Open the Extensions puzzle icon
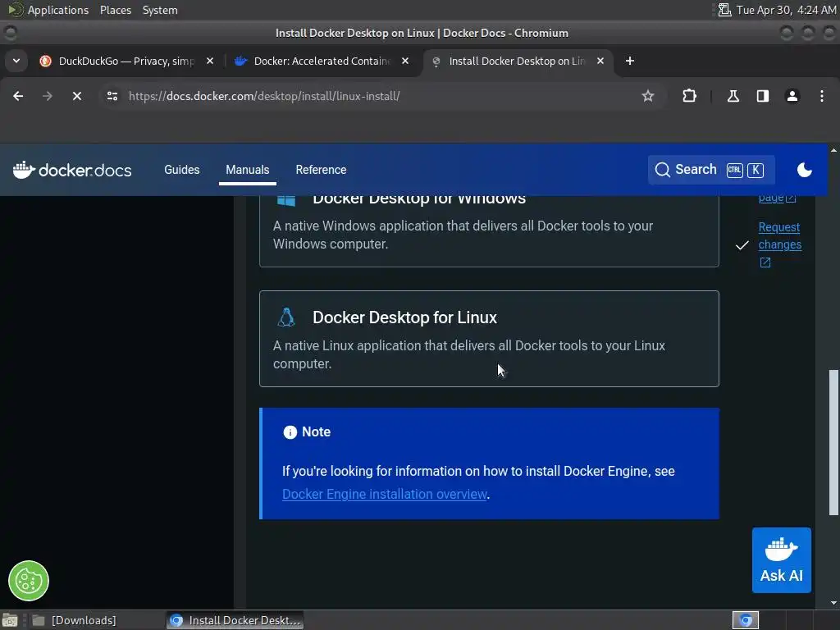Viewport: 840px width, 630px height. point(689,96)
